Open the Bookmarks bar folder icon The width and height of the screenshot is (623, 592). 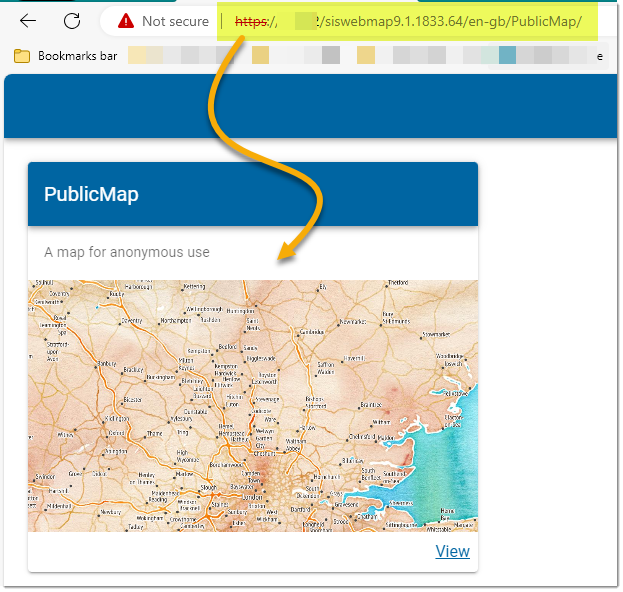[22, 56]
